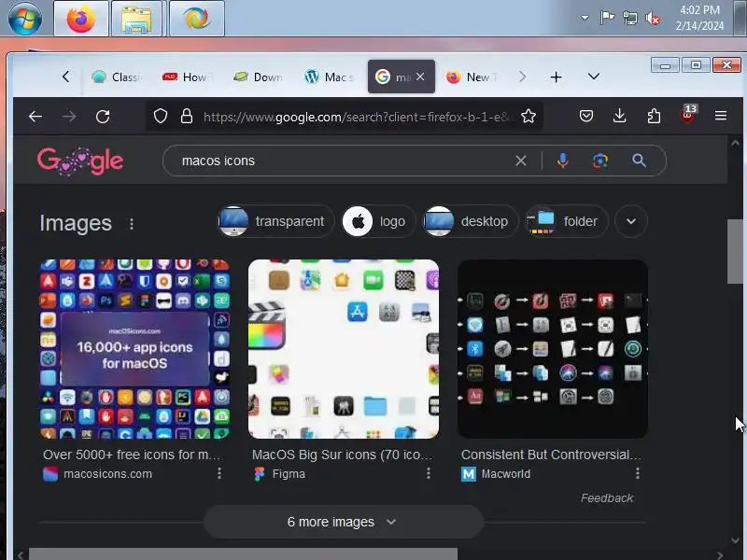Image resolution: width=747 pixels, height=560 pixels.
Task: Open the 16,000+ app icons thumbnail
Action: click(x=134, y=348)
